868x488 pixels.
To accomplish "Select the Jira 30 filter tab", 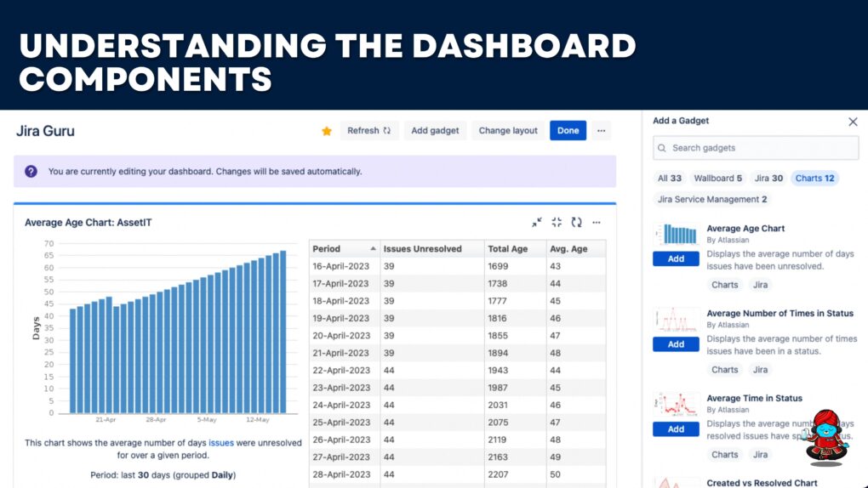I will [768, 179].
